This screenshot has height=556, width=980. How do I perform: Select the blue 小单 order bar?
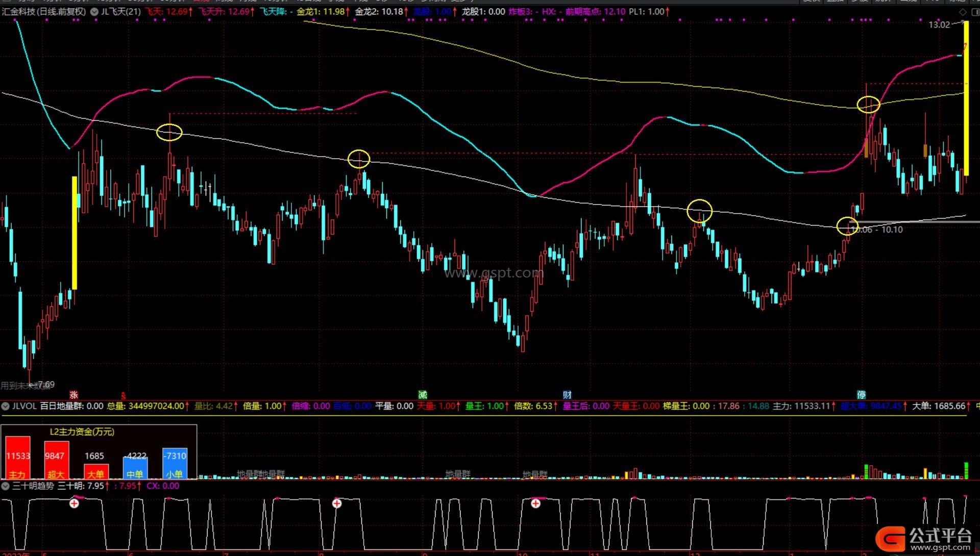click(175, 463)
